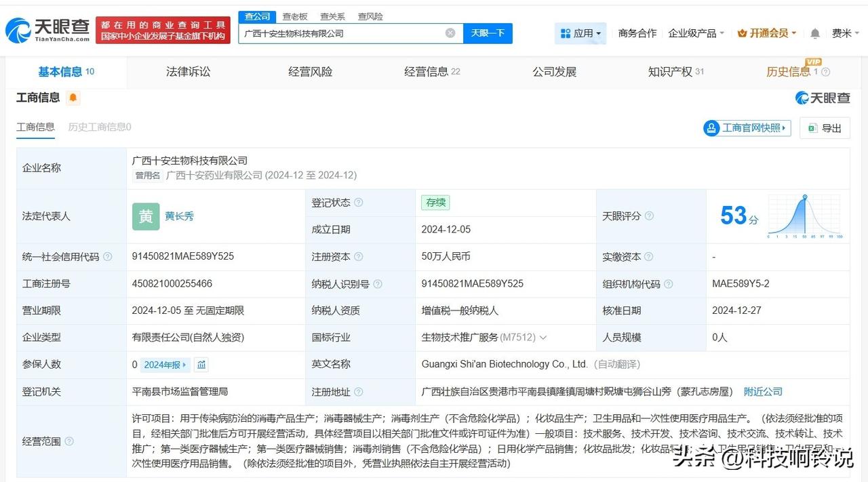
Task: Open 工商官网快照 snapshot tool
Action: pyautogui.click(x=746, y=127)
